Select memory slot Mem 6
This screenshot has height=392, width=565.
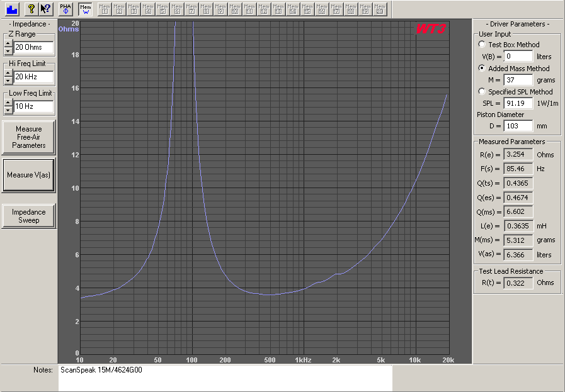point(177,9)
